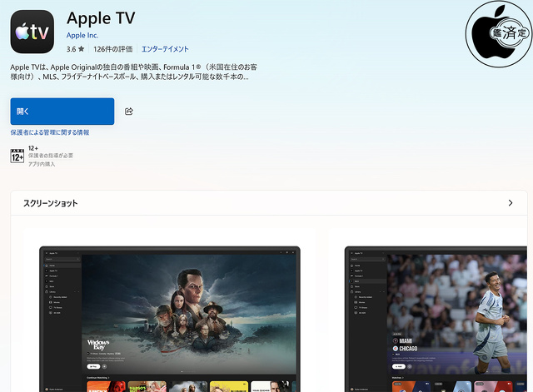Open the Miami Chicago soccer screenshot thumbnail
533x392 pixels.
[x=436, y=319]
